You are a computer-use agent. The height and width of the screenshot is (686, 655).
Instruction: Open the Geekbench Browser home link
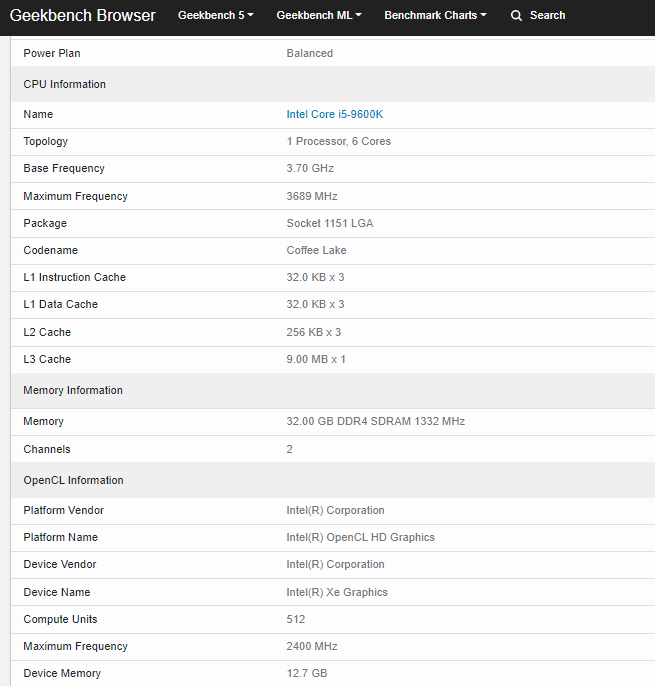(82, 15)
